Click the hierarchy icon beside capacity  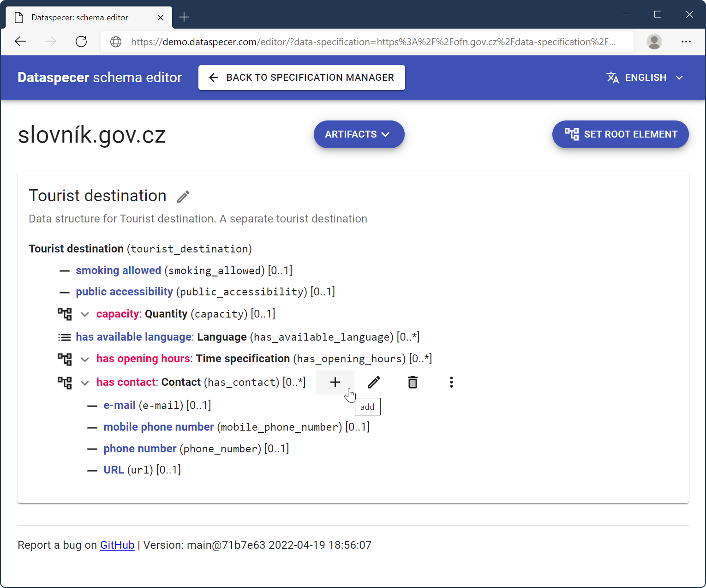(65, 314)
